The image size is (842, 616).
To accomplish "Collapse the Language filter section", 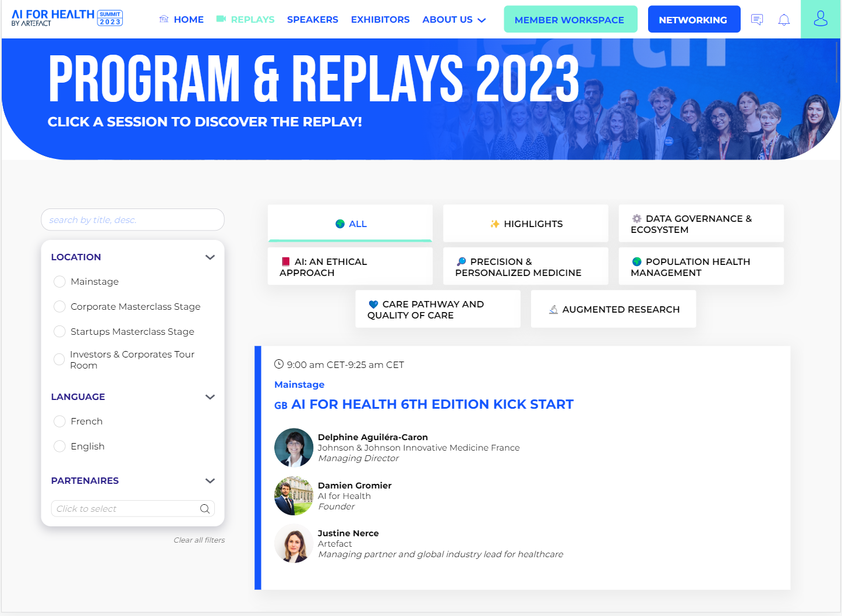I will click(x=210, y=397).
